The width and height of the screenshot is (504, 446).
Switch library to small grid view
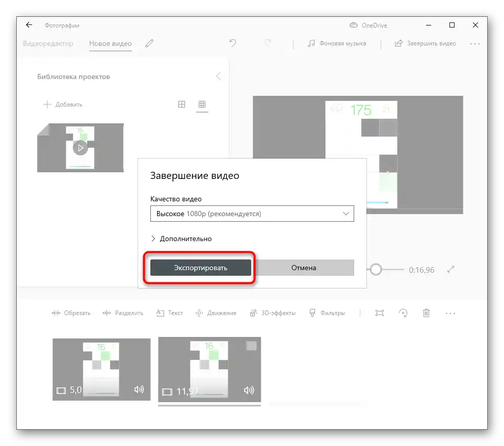[x=202, y=104]
